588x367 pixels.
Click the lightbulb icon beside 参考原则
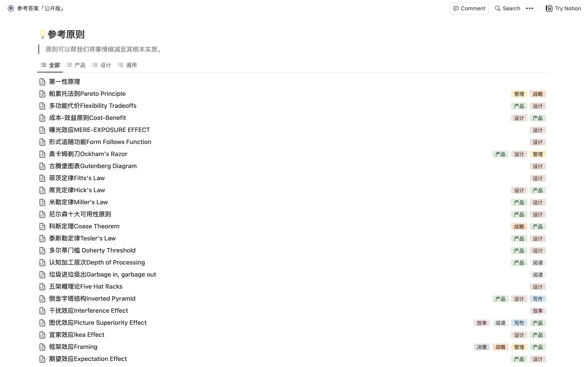pos(42,34)
